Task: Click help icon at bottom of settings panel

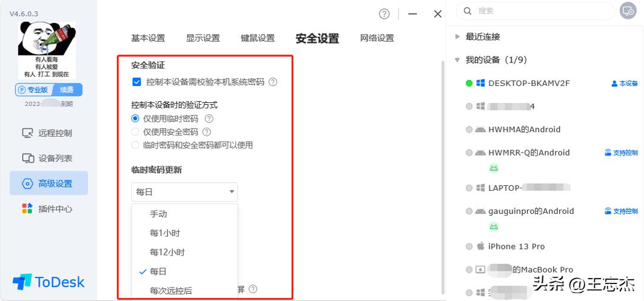Action: (253, 289)
